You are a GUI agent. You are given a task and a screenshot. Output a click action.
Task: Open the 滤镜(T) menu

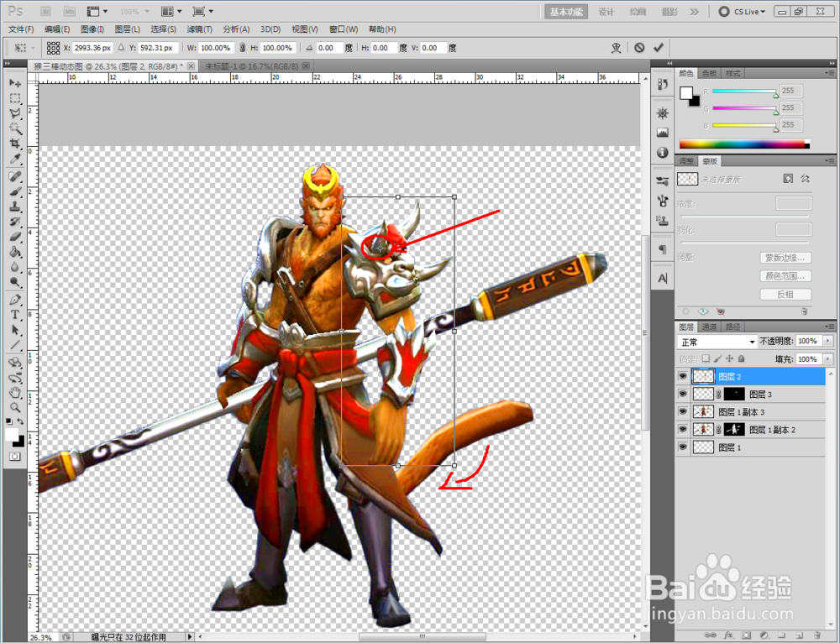coord(199,29)
